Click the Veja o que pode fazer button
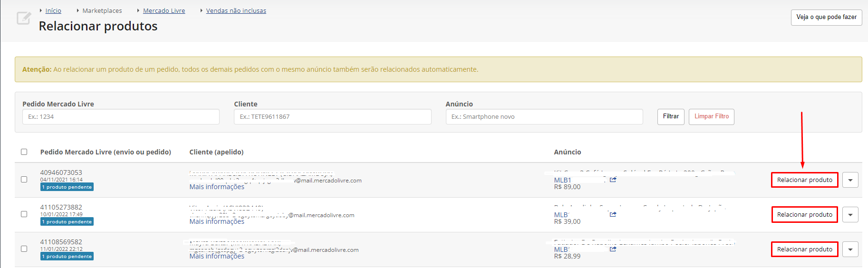The image size is (868, 268). click(x=827, y=18)
